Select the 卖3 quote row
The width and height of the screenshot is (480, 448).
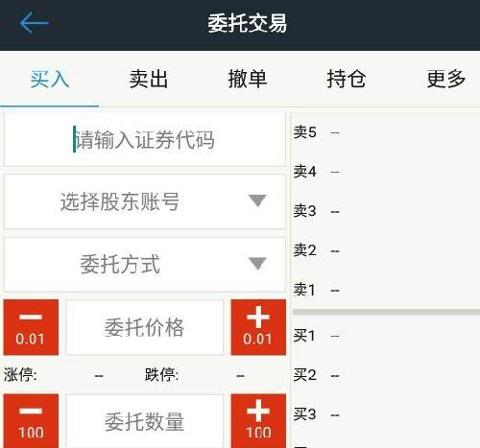(x=386, y=211)
